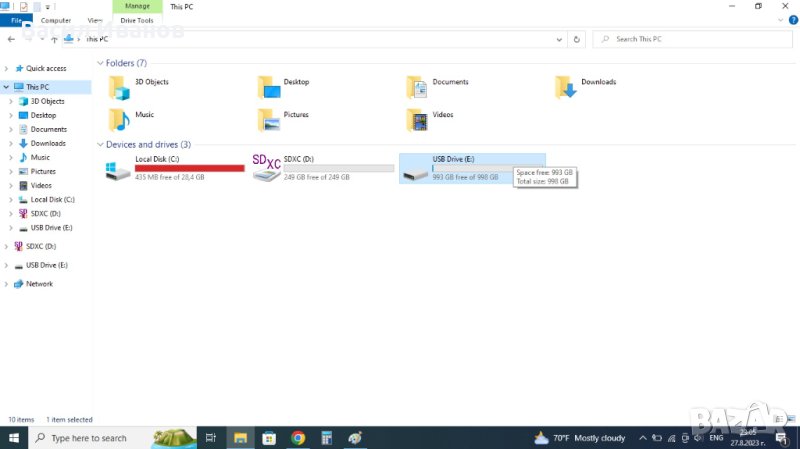This screenshot has height=449, width=800.
Task: Click the Up arrow navigation button
Action: click(54, 39)
